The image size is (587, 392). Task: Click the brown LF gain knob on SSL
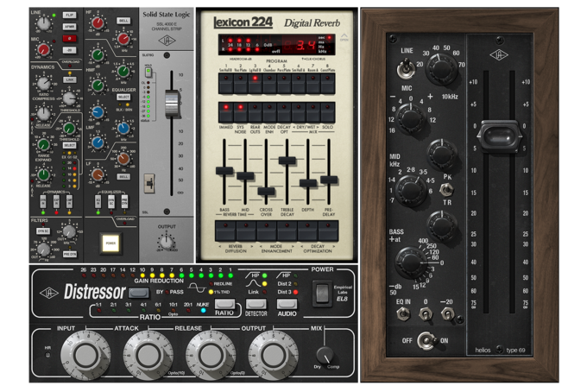coord(98,175)
